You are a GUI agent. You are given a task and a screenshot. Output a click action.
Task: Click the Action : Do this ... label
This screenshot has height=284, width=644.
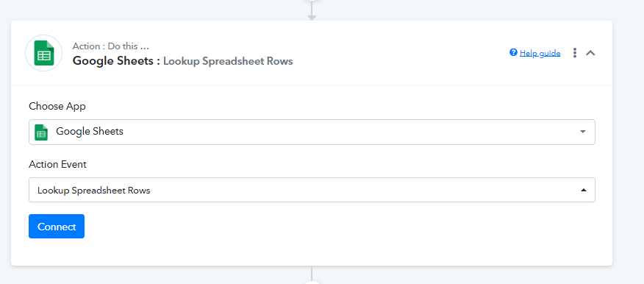coord(111,46)
